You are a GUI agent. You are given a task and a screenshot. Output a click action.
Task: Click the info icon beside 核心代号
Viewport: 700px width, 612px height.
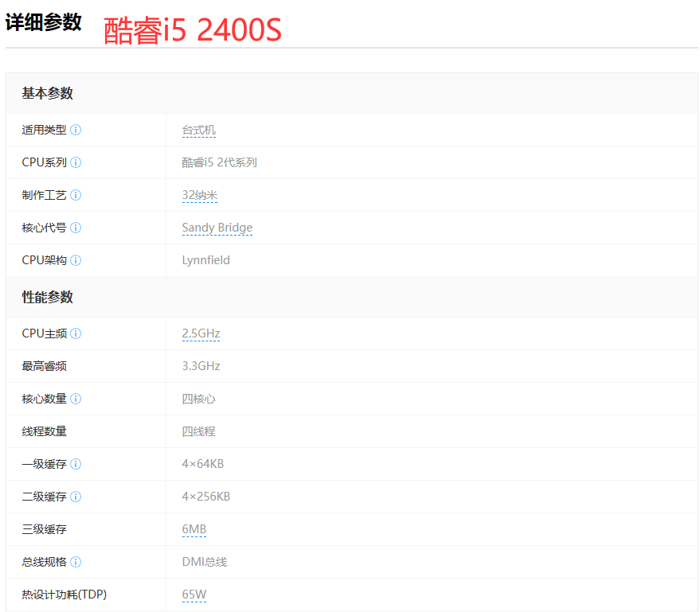(x=76, y=228)
